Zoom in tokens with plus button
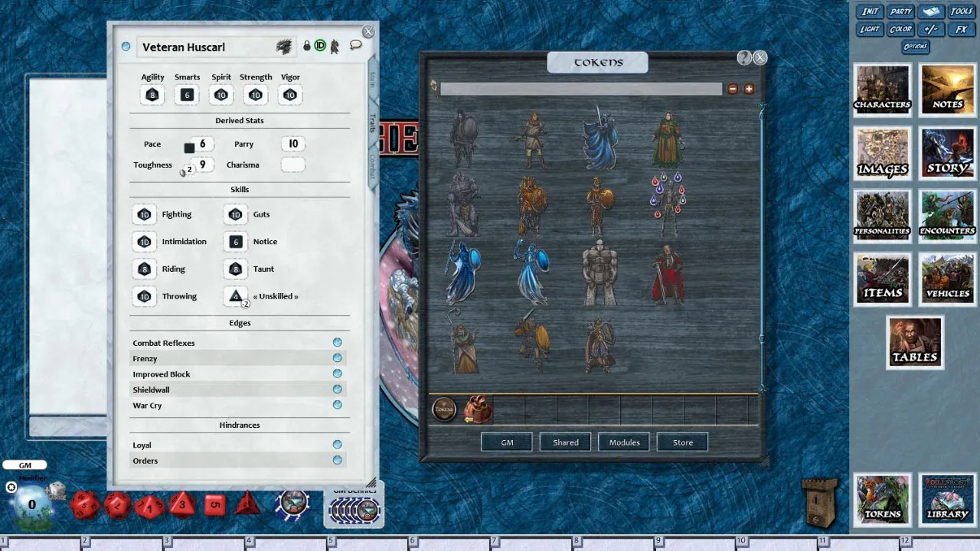 [749, 89]
